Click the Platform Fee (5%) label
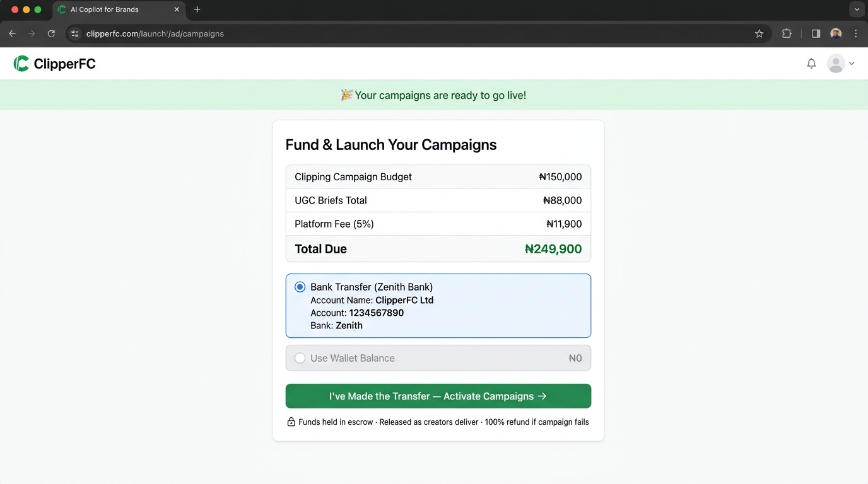Viewport: 868px width, 484px height. pyautogui.click(x=334, y=224)
